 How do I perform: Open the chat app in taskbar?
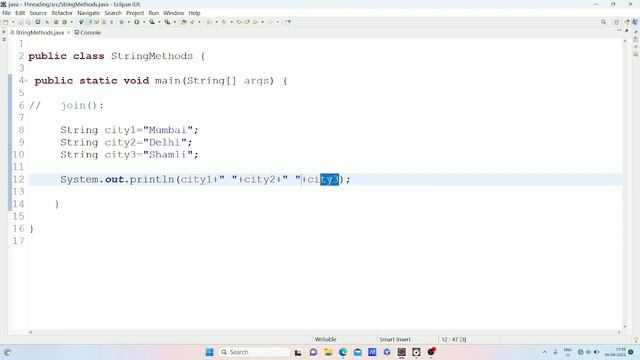313,352
